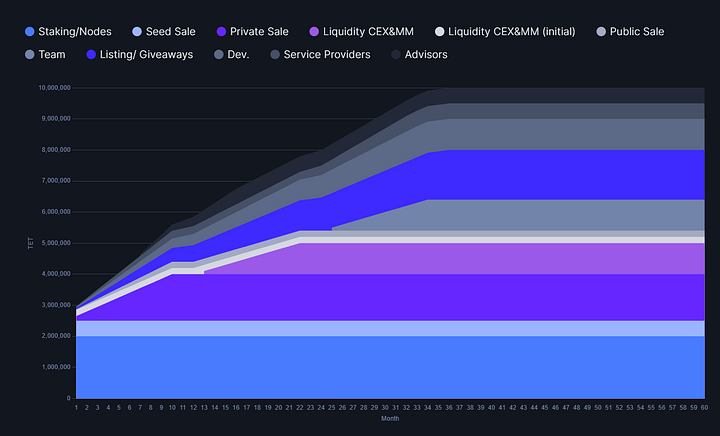Click the light-blue Seed Sale chart band
The image size is (720, 436).
(x=390, y=329)
